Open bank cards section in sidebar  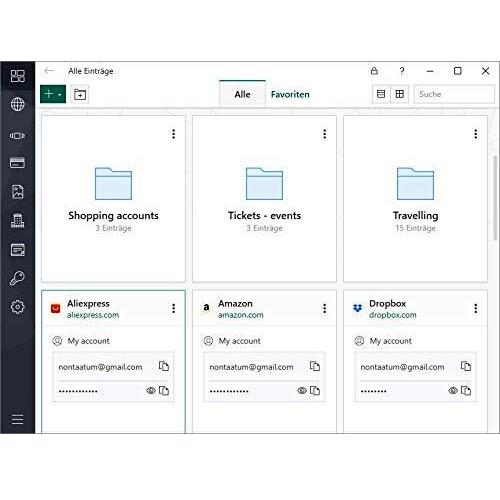(x=17, y=163)
